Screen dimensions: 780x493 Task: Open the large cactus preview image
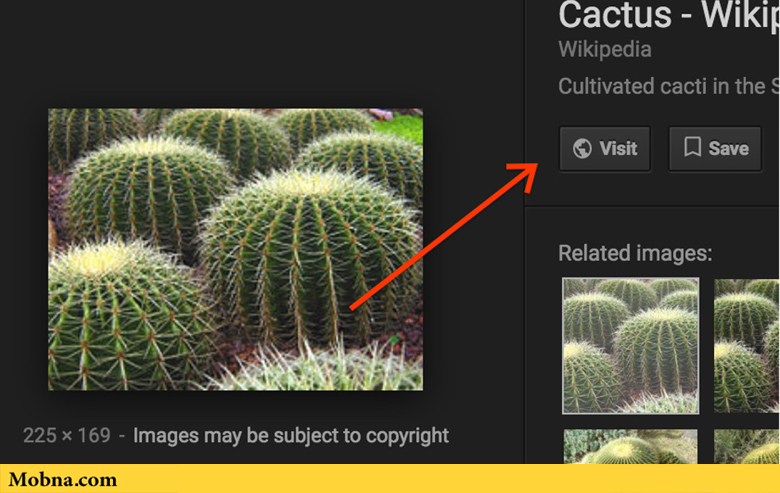pos(235,249)
